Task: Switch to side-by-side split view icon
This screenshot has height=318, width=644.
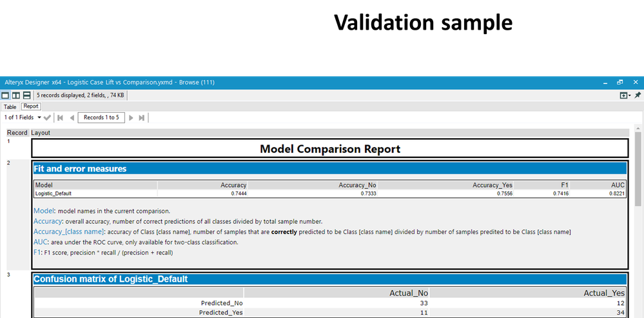Action: (15, 95)
